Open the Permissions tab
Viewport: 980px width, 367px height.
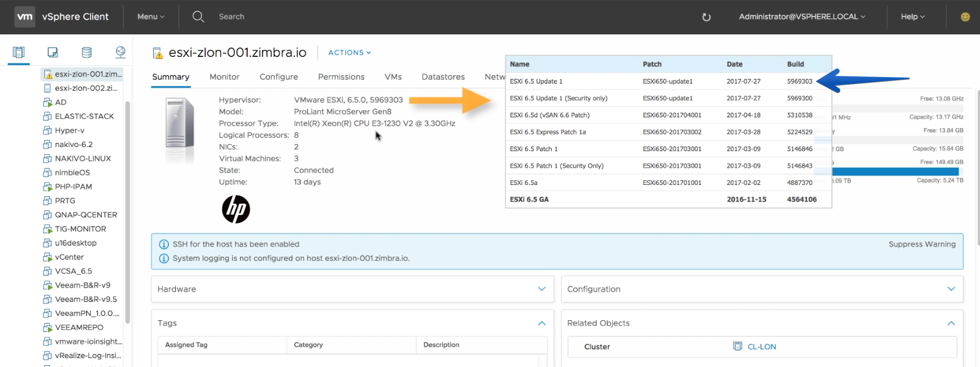341,77
